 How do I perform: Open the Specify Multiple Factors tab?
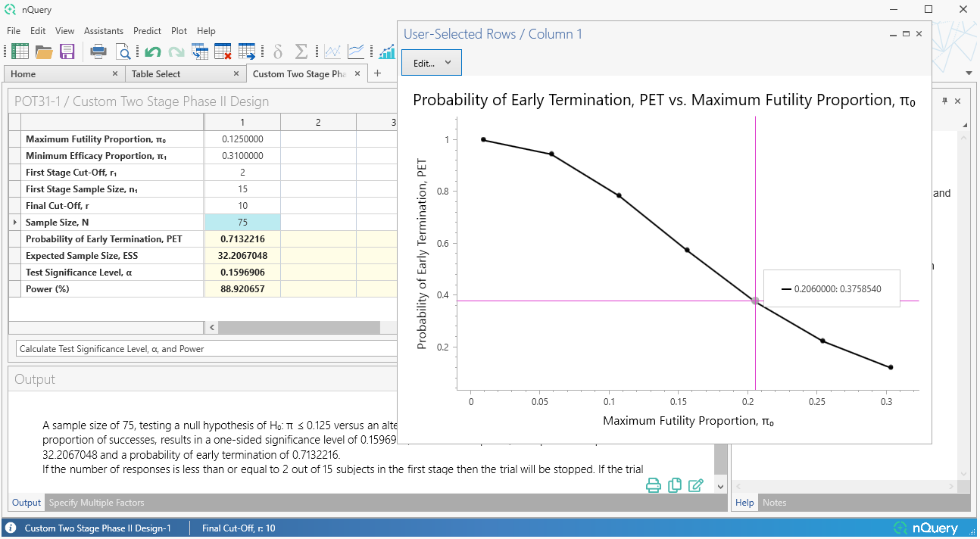(96, 503)
